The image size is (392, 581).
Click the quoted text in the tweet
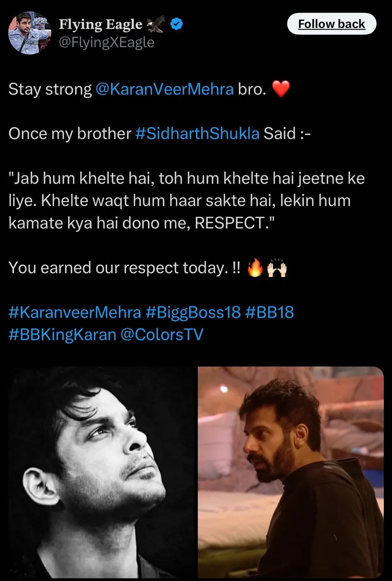[186, 200]
